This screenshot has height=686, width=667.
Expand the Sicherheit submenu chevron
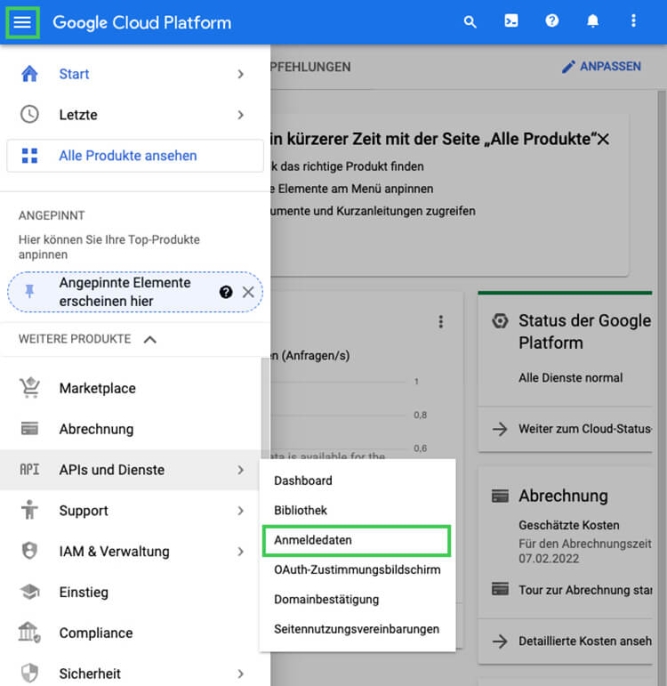point(241,674)
